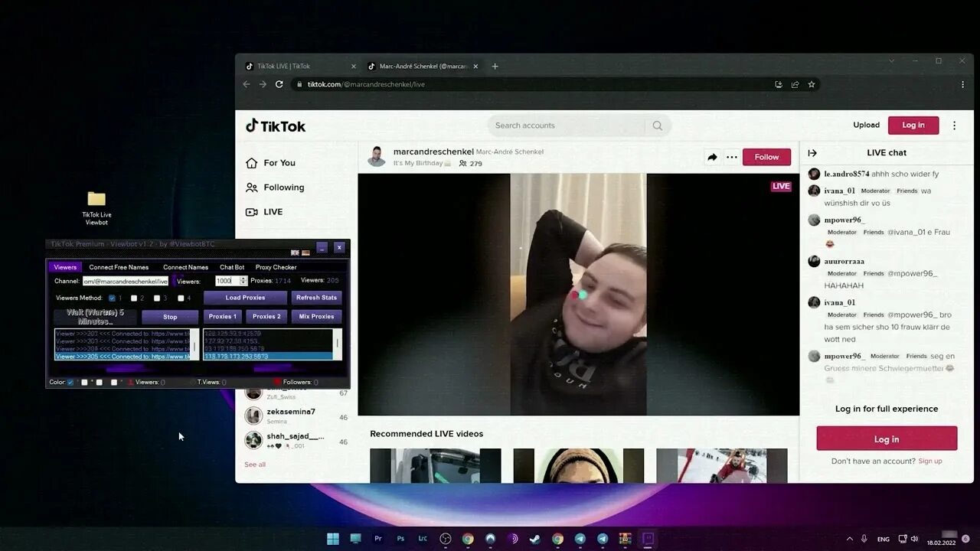Open the Connect Free Names tab
Screen dimensions: 980x551
coord(119,267)
